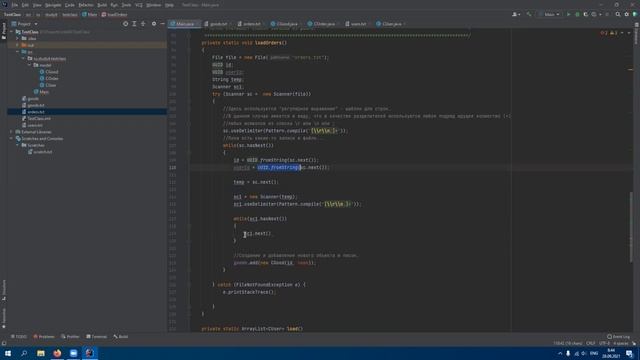Screen dimensions: 640x360
Task: Select COrder class in project tree
Action: pos(52,78)
